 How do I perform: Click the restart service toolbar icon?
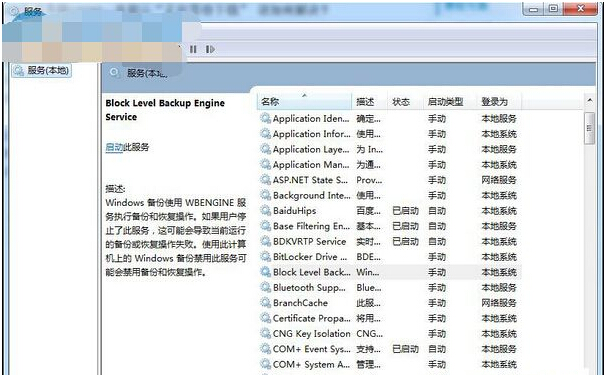210,49
